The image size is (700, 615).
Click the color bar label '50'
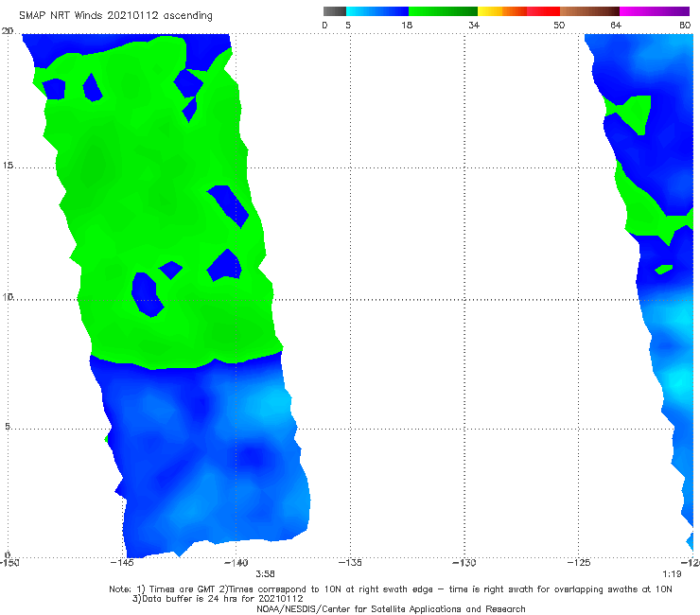pyautogui.click(x=559, y=25)
